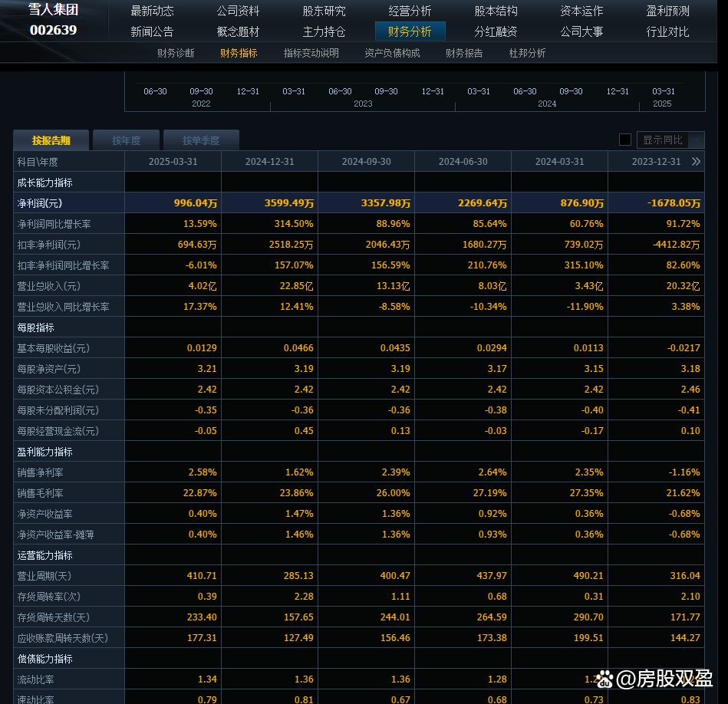This screenshot has height=704, width=728.
Task: Select the 按报告期 view tab
Action: click(53, 140)
